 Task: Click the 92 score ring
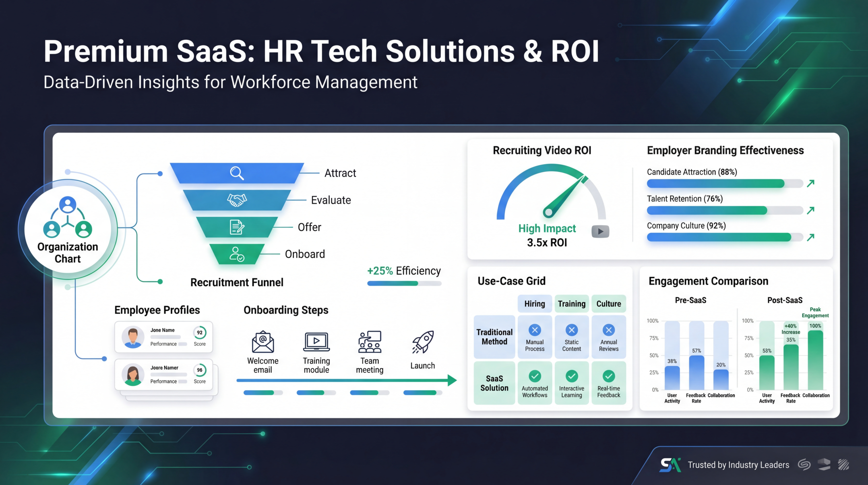[200, 333]
